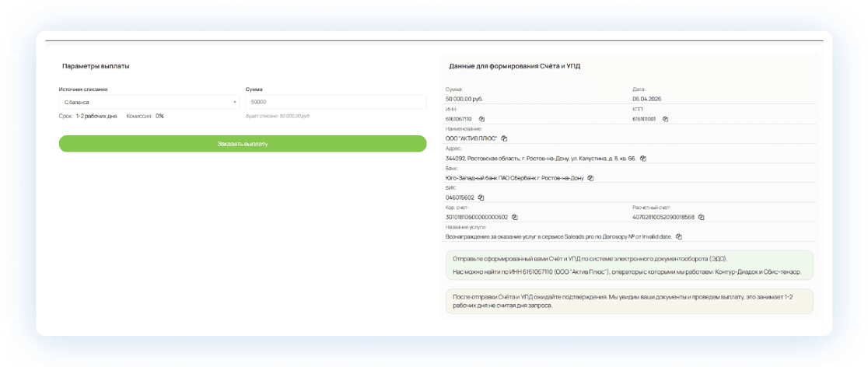This screenshot has height=367, width=868.
Task: Click the Сумма value 50 000,00 руб.
Action: coord(464,99)
